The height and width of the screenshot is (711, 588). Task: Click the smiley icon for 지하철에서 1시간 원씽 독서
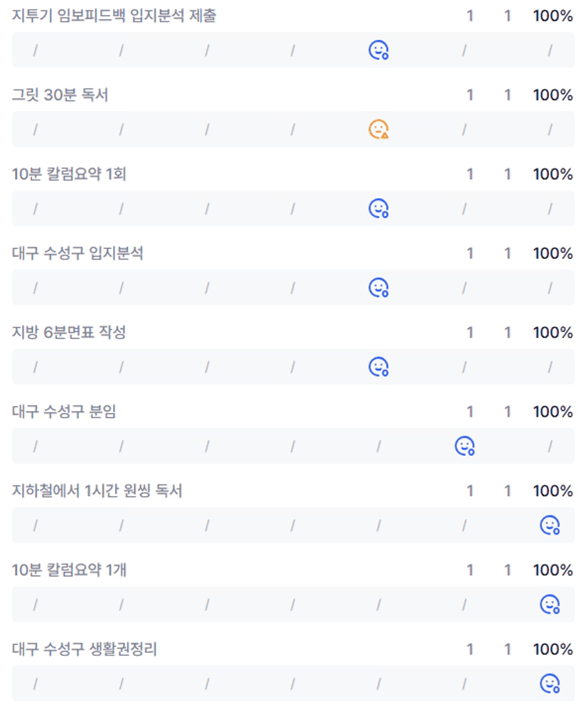[x=550, y=525]
